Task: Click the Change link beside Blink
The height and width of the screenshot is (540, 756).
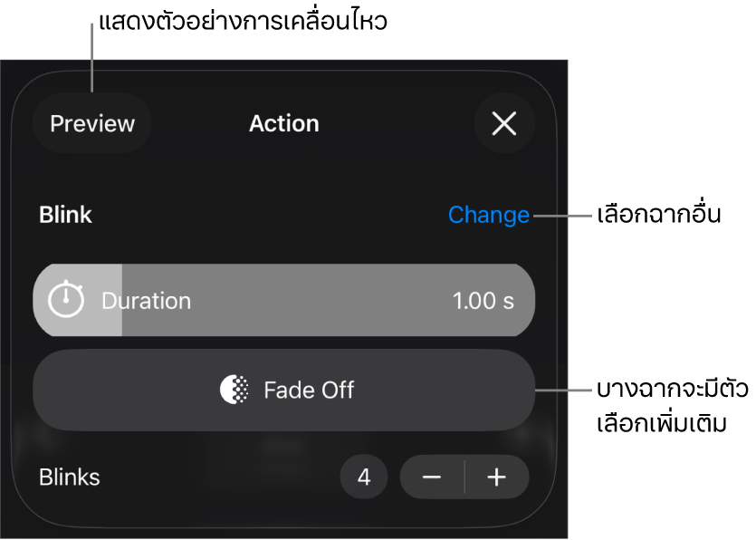Action: (x=488, y=215)
